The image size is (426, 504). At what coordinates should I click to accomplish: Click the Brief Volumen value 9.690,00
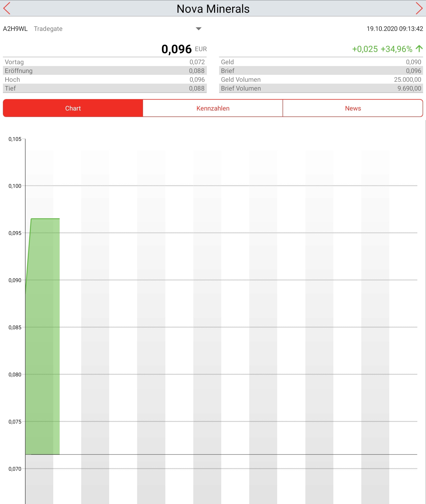[x=409, y=88]
